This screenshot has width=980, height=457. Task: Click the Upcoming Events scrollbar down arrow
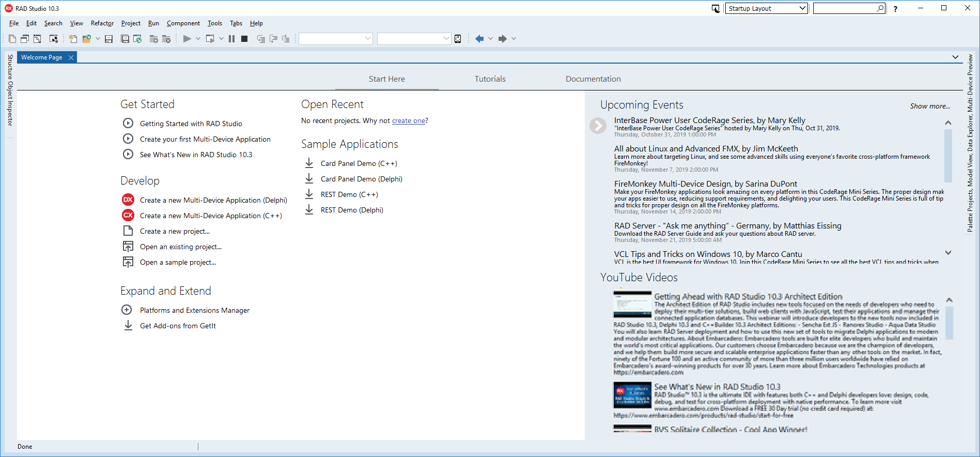click(948, 253)
